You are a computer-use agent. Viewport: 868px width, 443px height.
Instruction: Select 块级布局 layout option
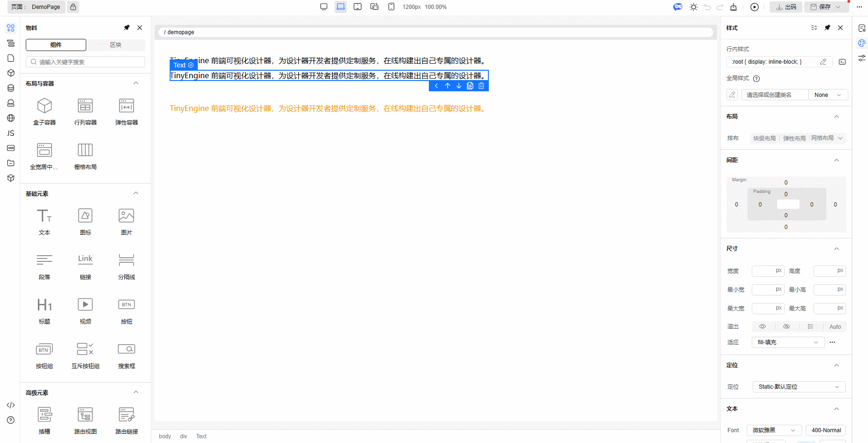(764, 138)
